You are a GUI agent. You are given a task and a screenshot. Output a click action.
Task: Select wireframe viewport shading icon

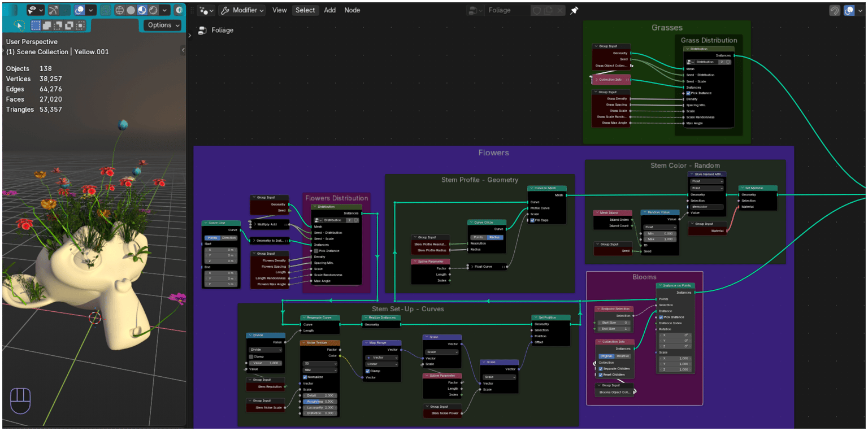coord(120,10)
